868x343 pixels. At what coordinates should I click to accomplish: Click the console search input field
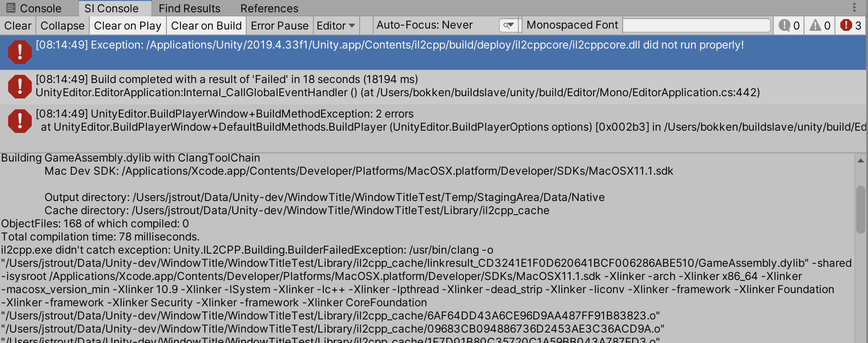[x=696, y=25]
